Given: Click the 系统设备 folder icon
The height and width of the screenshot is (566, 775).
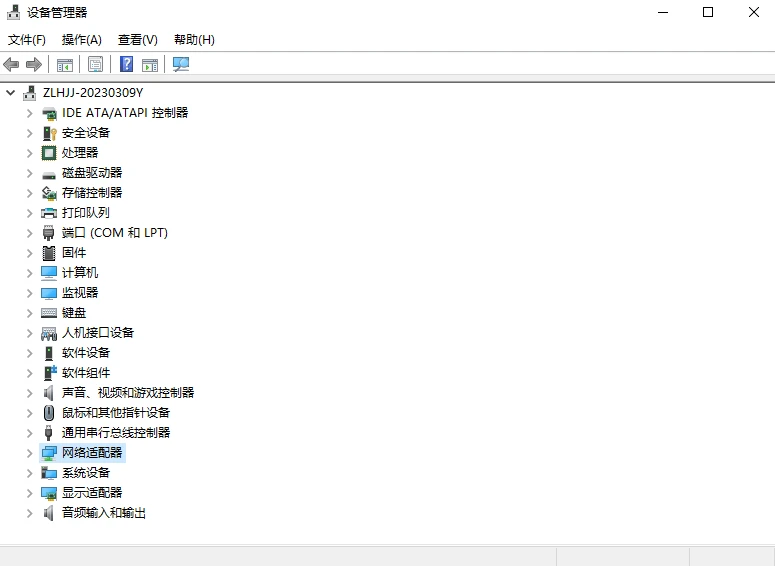Looking at the screenshot, I should tap(49, 473).
